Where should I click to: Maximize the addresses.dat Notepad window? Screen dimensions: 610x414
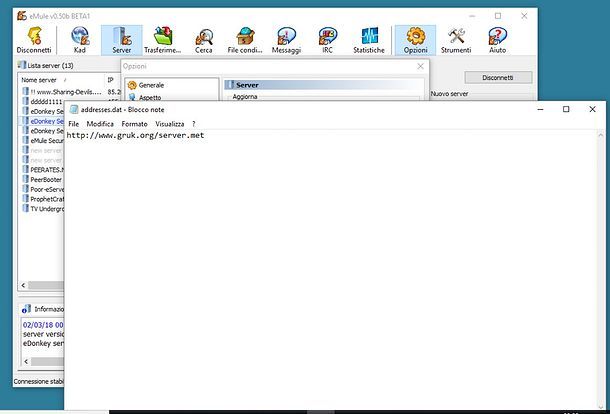566,109
